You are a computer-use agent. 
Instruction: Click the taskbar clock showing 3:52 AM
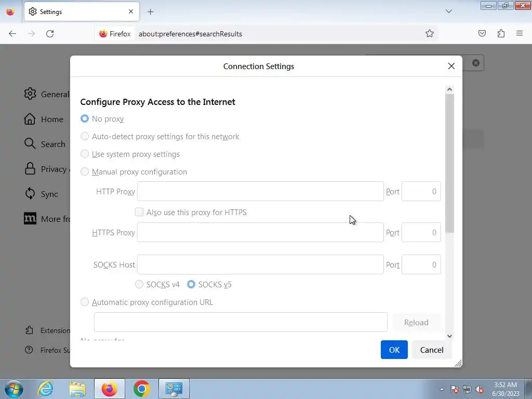pyautogui.click(x=506, y=389)
